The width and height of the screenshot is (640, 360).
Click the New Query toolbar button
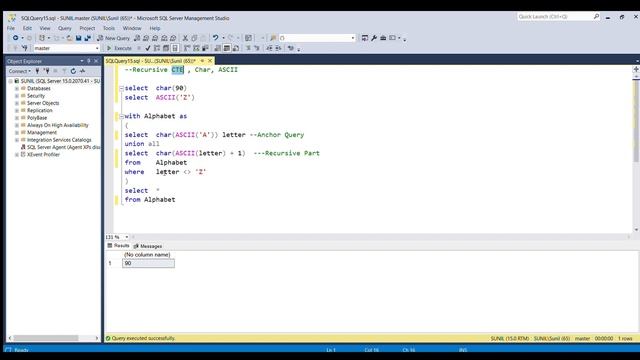113,38
